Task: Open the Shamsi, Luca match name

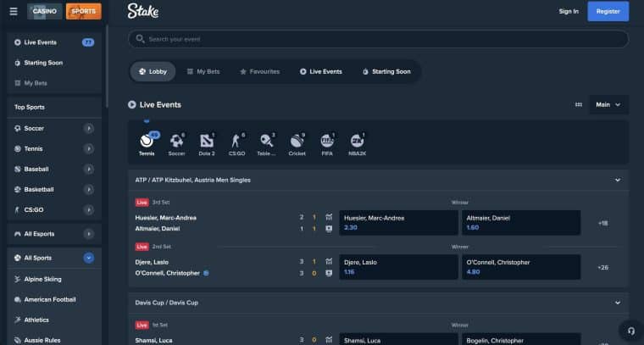Action: pyautogui.click(x=153, y=341)
